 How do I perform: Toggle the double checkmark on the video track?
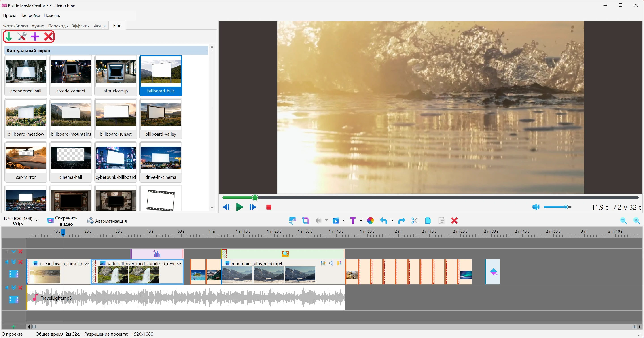click(x=14, y=262)
